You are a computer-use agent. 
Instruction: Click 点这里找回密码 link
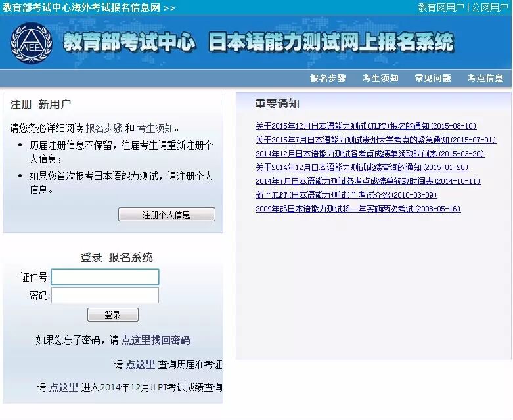[x=156, y=340]
